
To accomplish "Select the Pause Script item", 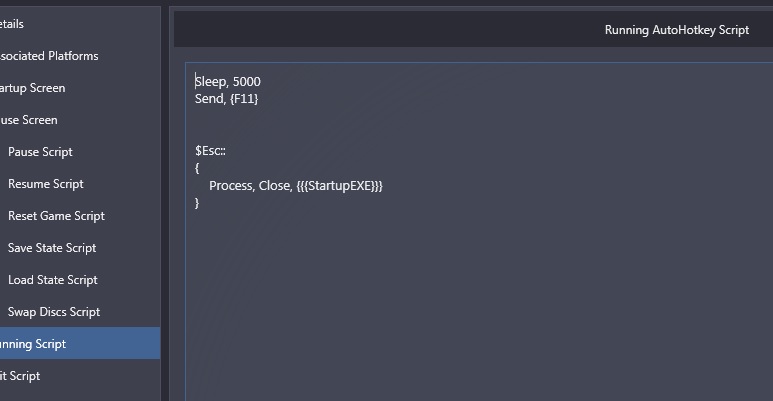I will click(80, 152).
